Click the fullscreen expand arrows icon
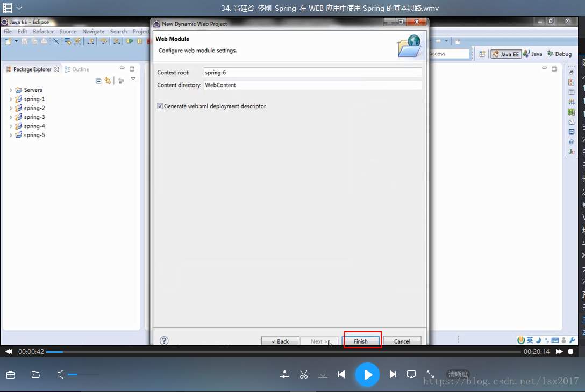This screenshot has height=392, width=585. (430, 374)
